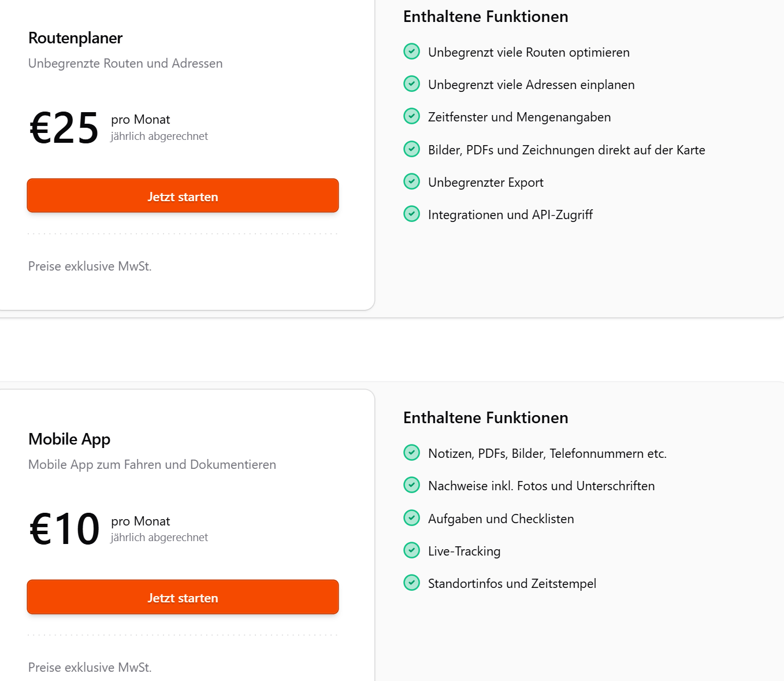
Task: Click the €10 price text
Action: point(64,529)
